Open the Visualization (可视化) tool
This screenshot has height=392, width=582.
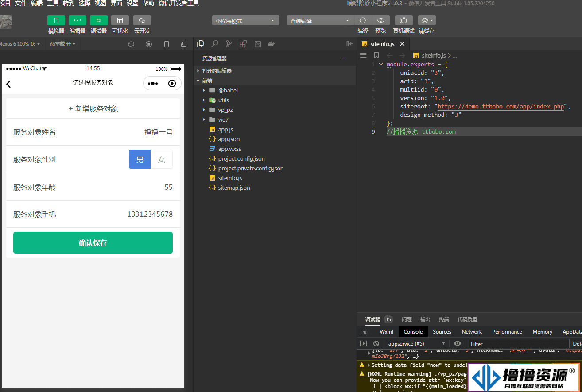tap(120, 20)
